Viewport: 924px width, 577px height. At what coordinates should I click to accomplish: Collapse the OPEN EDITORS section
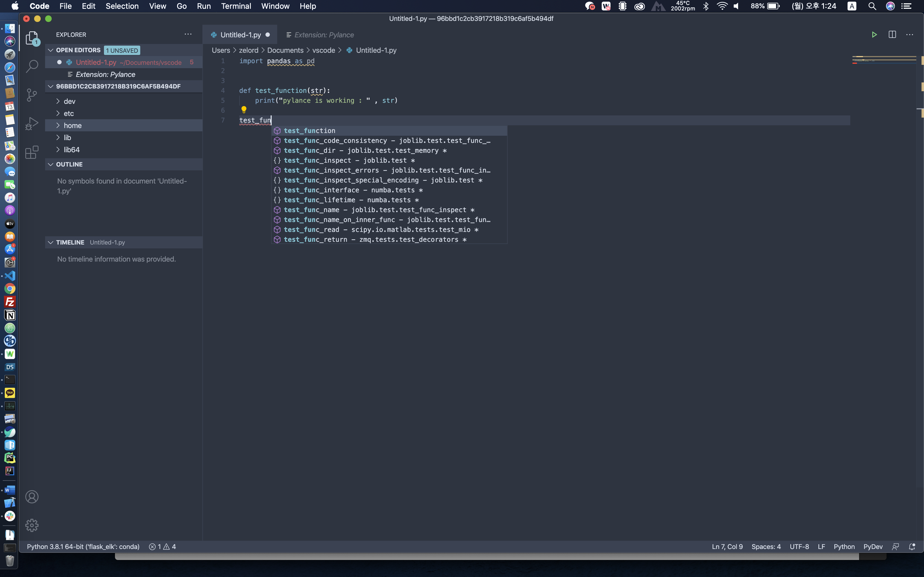tap(51, 50)
